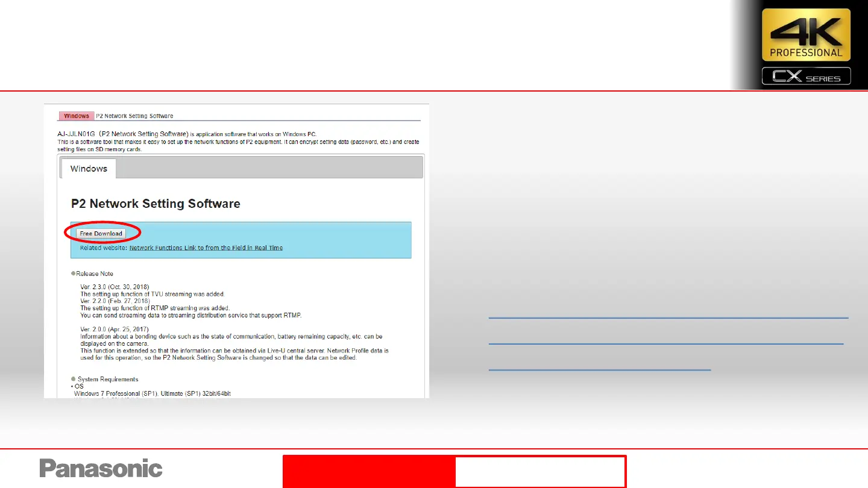Click the line about RTMP streaming function added
The image size is (868, 488).
point(155,308)
